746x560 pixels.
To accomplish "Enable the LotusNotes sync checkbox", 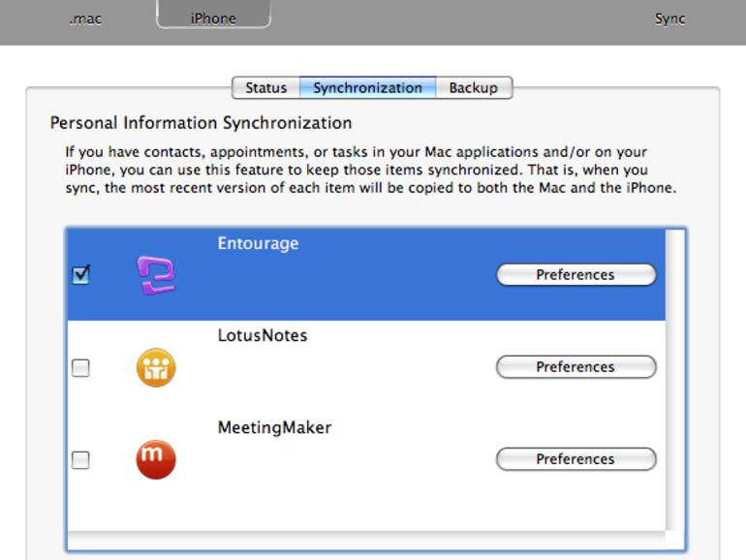I will click(x=80, y=367).
